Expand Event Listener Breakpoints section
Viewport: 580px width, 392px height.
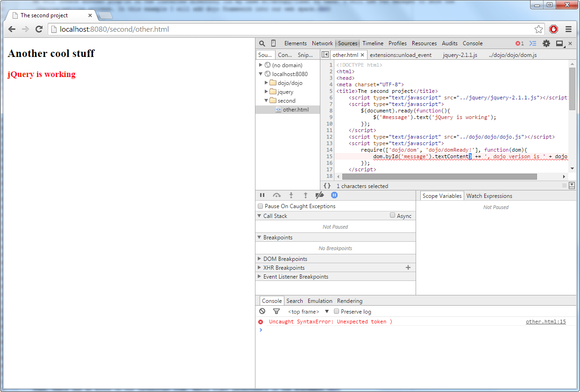point(259,276)
